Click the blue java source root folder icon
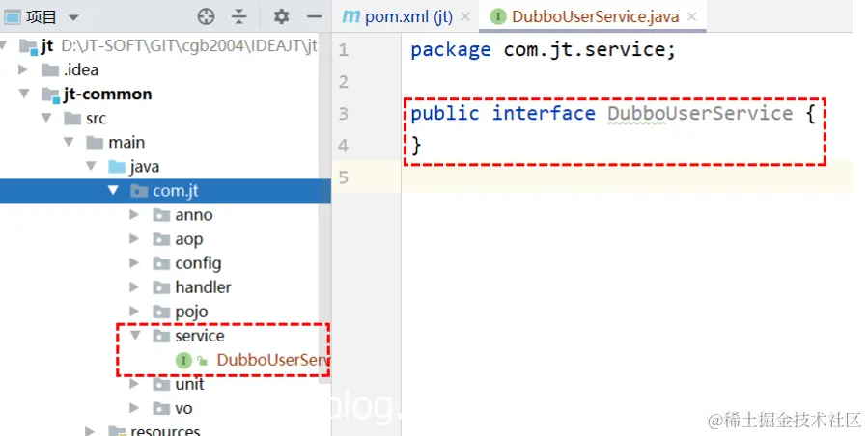868x436 pixels. 117,167
